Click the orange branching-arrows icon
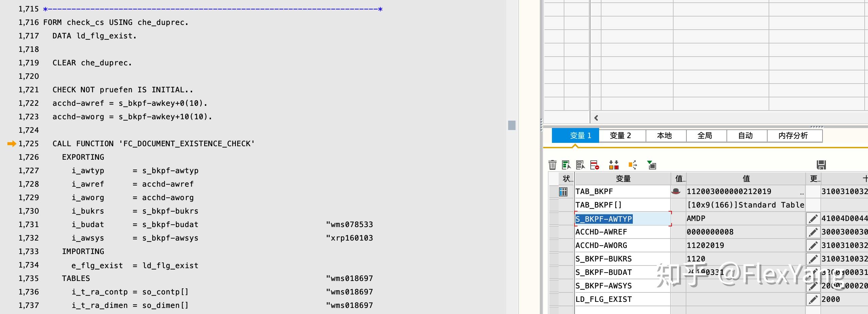This screenshot has width=868, height=314. [x=633, y=165]
